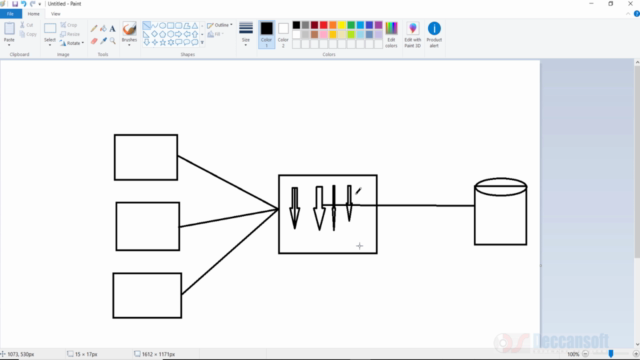Pick the Left arrow shape

187,34
